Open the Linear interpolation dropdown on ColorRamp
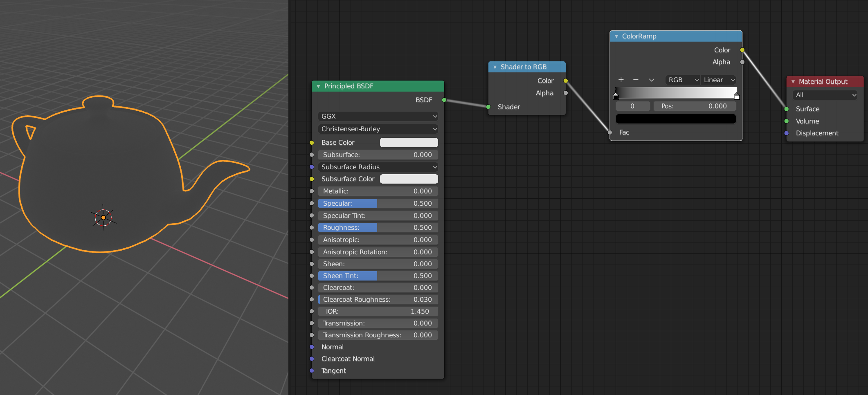The image size is (868, 395). point(718,80)
